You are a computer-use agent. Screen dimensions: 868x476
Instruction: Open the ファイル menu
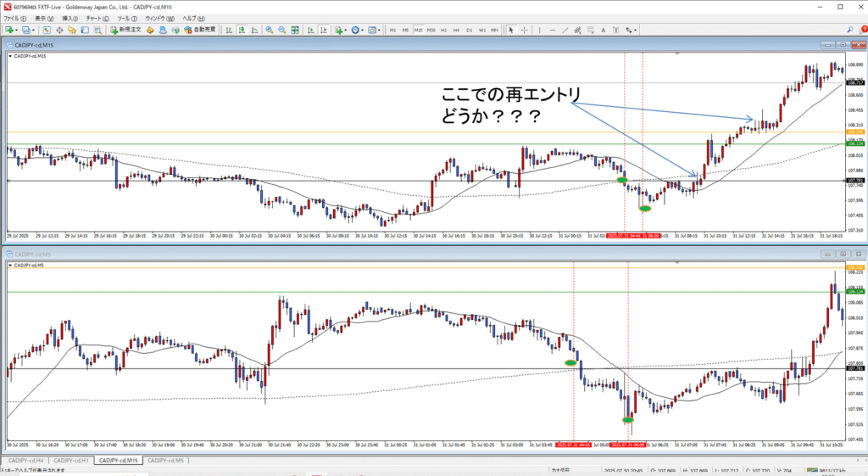click(x=15, y=19)
